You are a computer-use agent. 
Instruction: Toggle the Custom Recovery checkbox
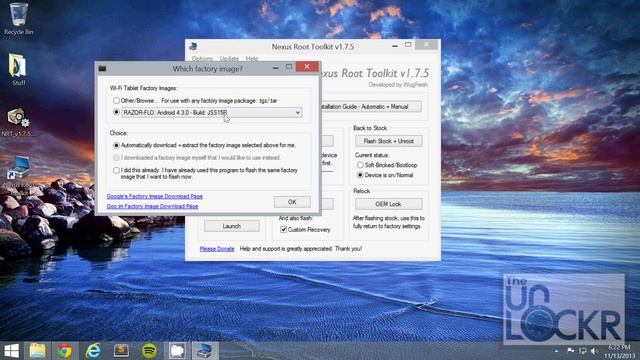283,229
